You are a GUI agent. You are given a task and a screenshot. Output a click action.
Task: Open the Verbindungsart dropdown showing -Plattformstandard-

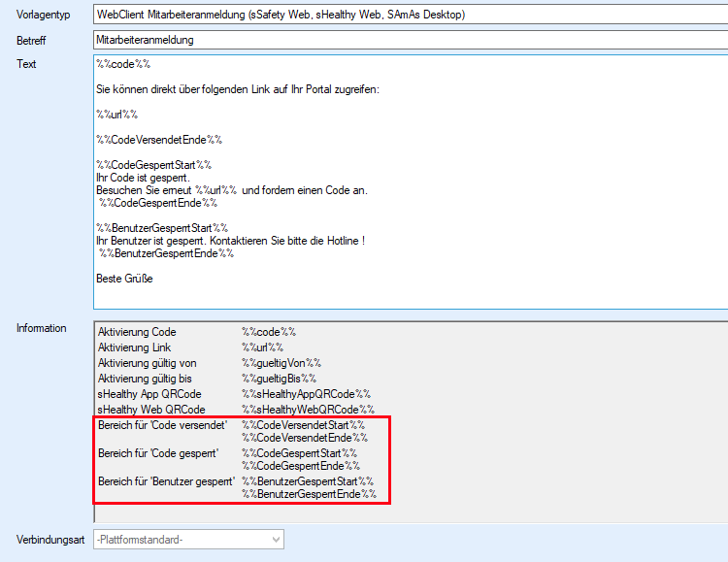click(x=188, y=540)
